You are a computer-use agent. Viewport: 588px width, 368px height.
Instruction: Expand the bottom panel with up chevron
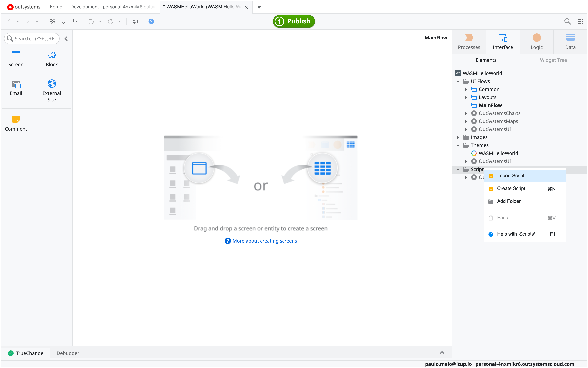pyautogui.click(x=442, y=353)
